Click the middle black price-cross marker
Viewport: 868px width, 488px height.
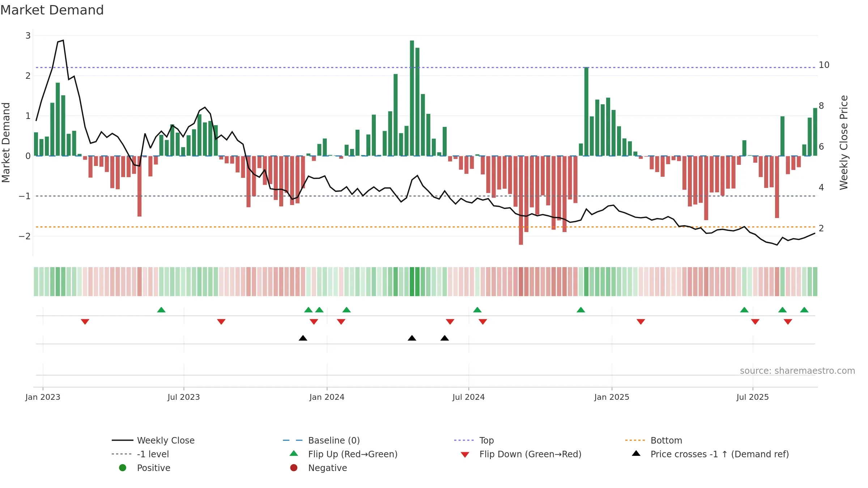tap(412, 338)
